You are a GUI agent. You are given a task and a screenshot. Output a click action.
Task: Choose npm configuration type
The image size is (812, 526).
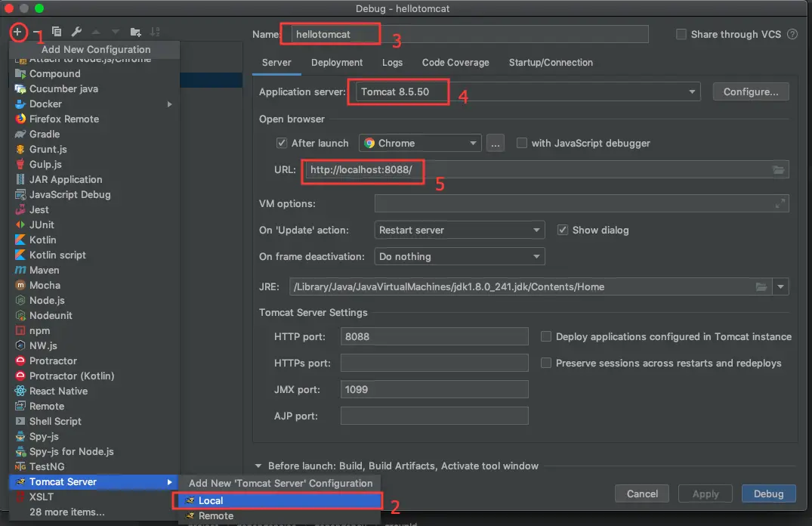93,330
